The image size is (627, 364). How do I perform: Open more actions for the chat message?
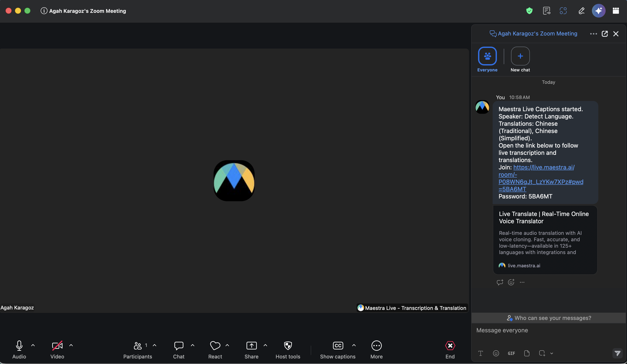pyautogui.click(x=522, y=282)
